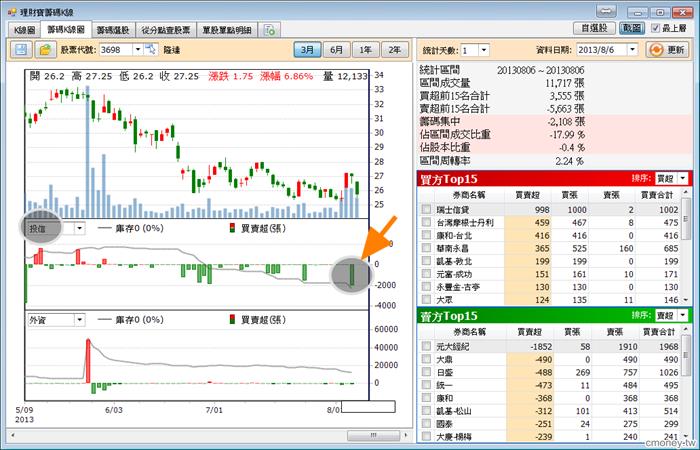
Task: Click the save (floppy disk) toolbar icon
Action: coord(21,50)
